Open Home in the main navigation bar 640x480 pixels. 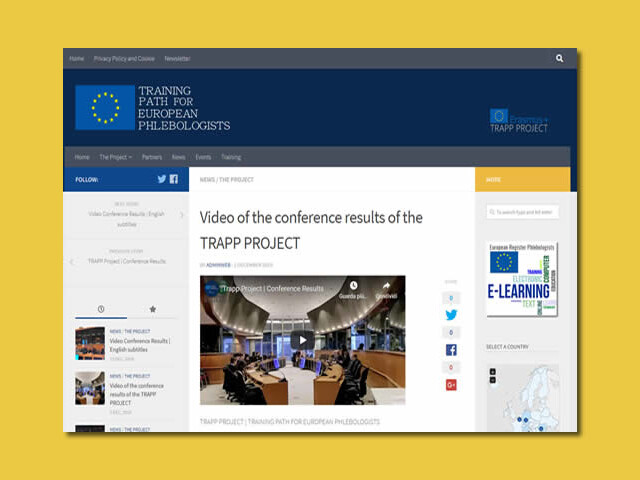pos(82,157)
